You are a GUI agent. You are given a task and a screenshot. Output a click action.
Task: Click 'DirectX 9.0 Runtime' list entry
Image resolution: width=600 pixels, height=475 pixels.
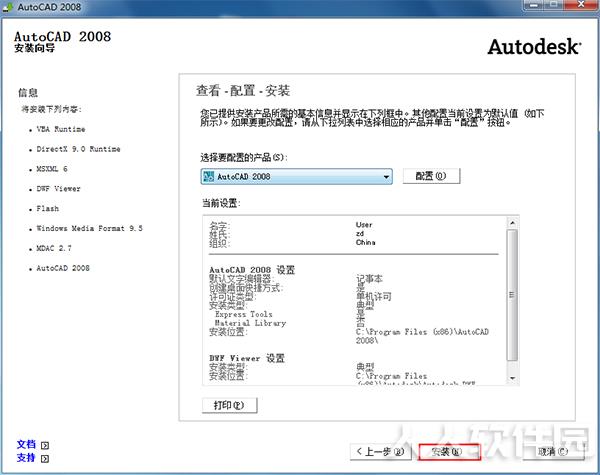(x=78, y=149)
